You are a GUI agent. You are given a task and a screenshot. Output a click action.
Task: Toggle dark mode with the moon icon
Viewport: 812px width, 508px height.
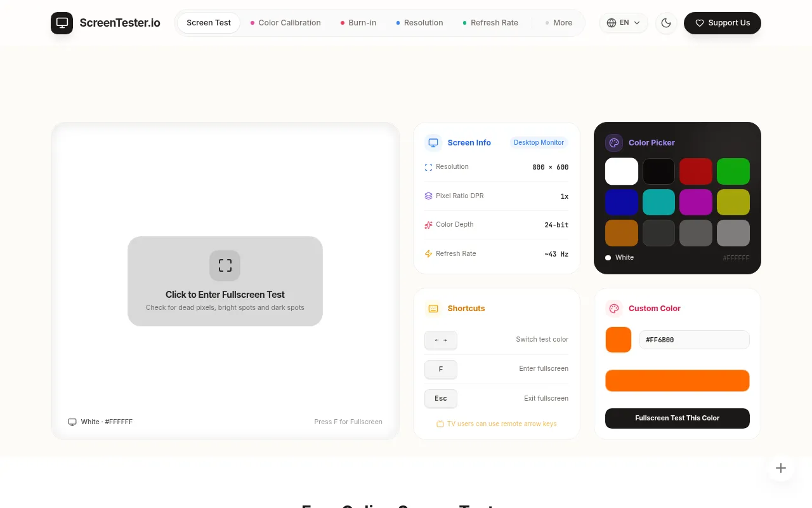tap(666, 23)
